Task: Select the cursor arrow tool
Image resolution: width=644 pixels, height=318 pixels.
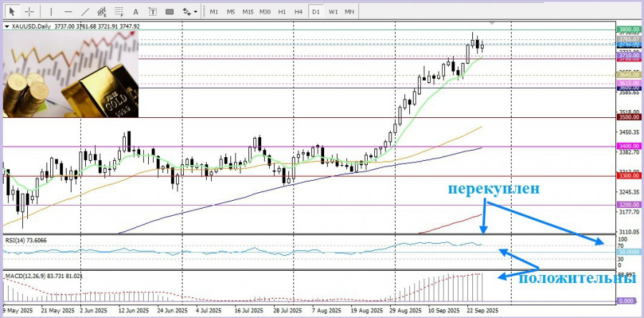Action: tap(11, 11)
